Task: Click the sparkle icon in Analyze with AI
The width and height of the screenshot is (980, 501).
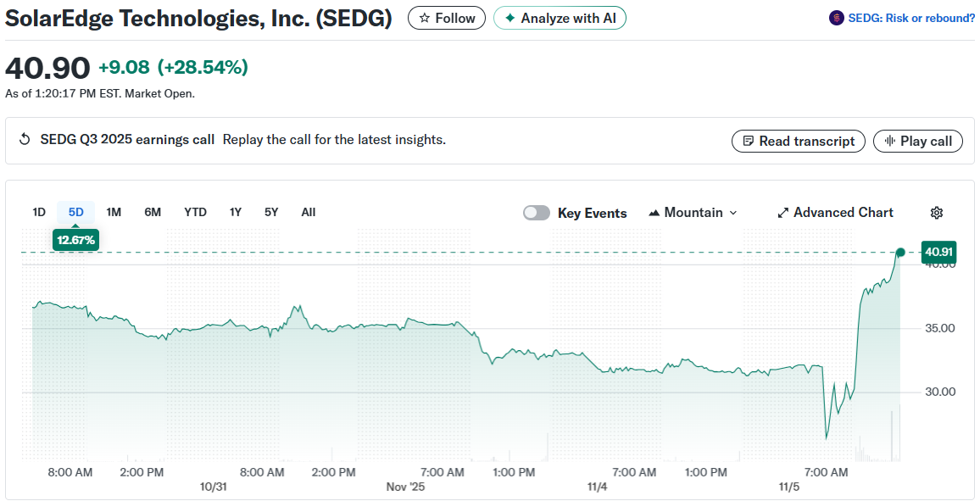Action: [509, 18]
